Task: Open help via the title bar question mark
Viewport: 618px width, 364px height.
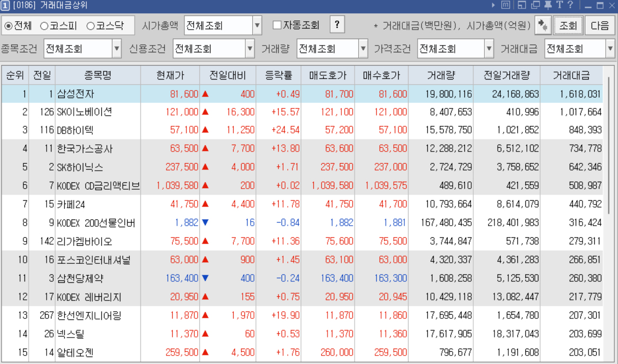Action: click(570, 5)
